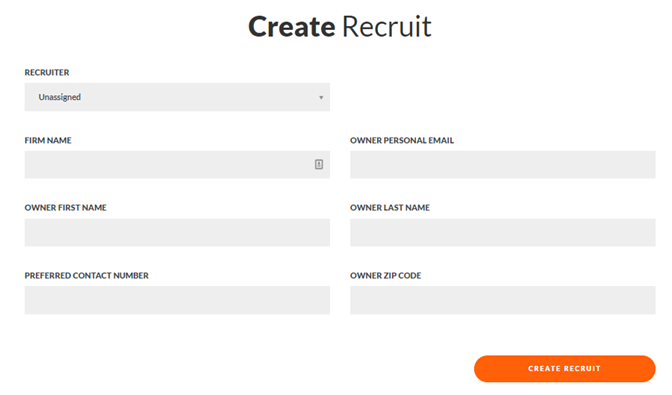
Task: Click the FIRM NAME label text
Action: (x=48, y=140)
